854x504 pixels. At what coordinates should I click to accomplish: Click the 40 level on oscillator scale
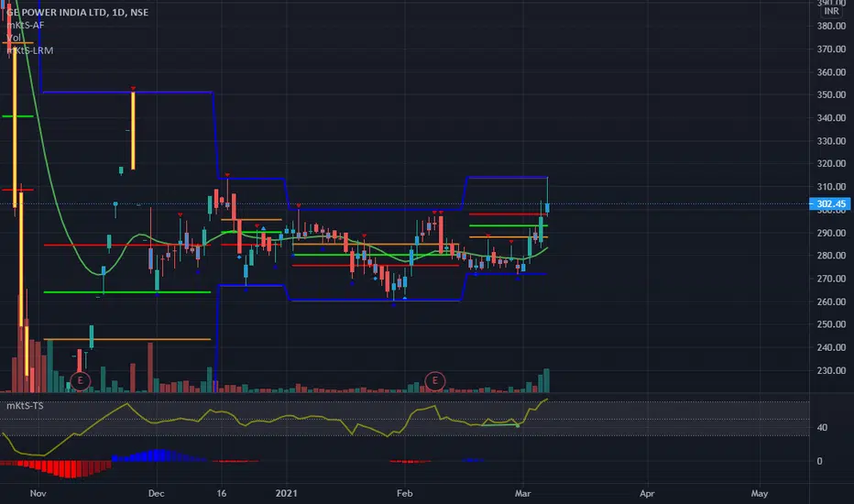[x=822, y=428]
